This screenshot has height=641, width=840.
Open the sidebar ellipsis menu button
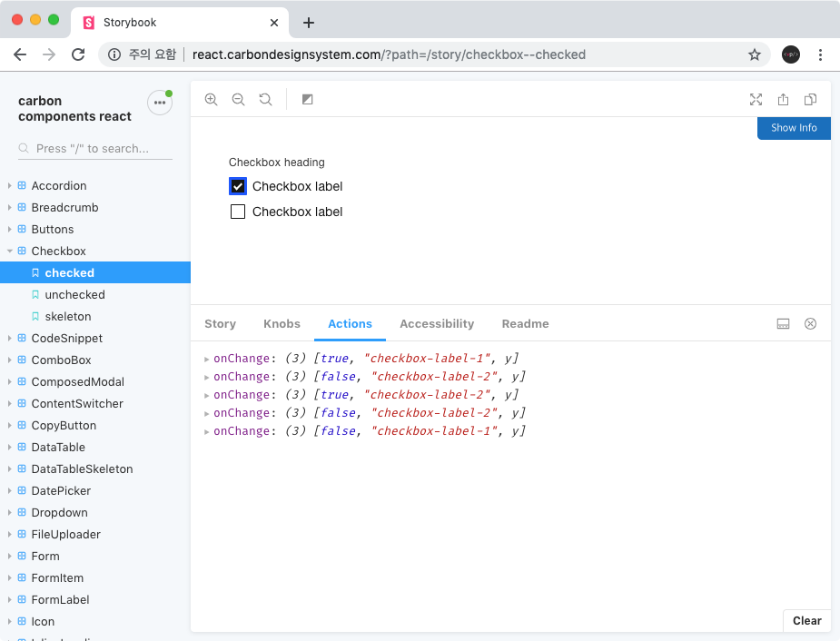click(x=160, y=103)
